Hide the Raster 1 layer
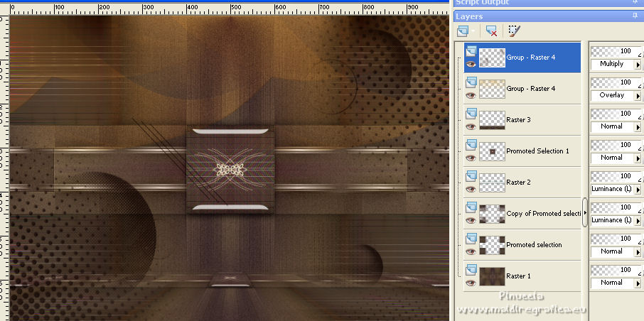The height and width of the screenshot is (321, 644). [471, 283]
